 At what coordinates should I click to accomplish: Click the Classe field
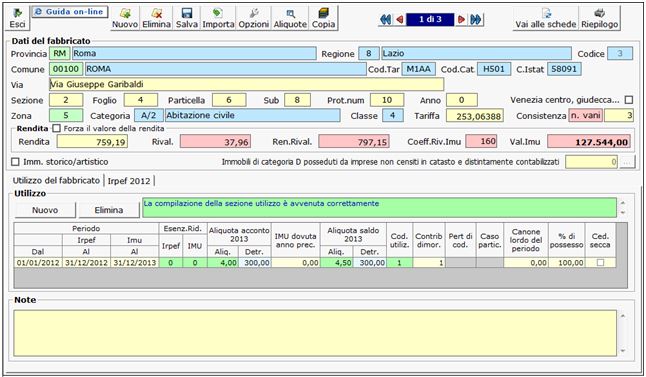[393, 116]
